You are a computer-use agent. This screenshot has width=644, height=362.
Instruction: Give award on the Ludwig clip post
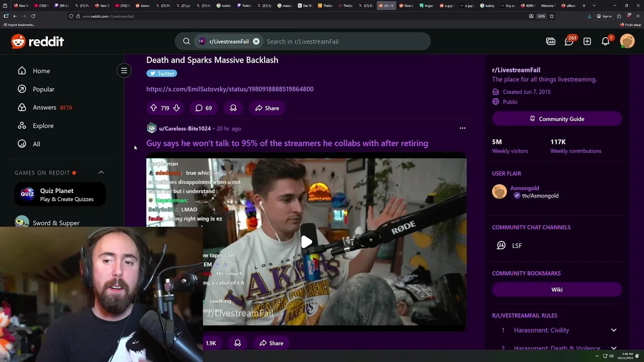coord(237,343)
